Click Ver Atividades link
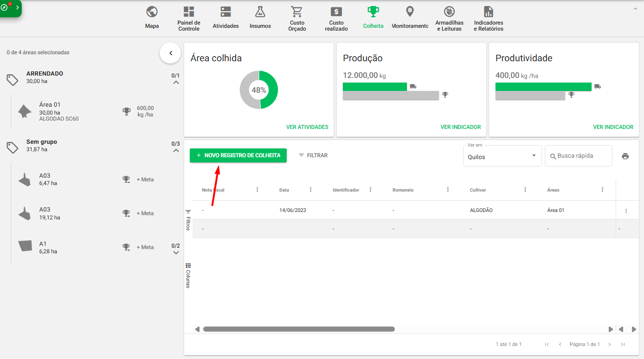 [x=307, y=127]
